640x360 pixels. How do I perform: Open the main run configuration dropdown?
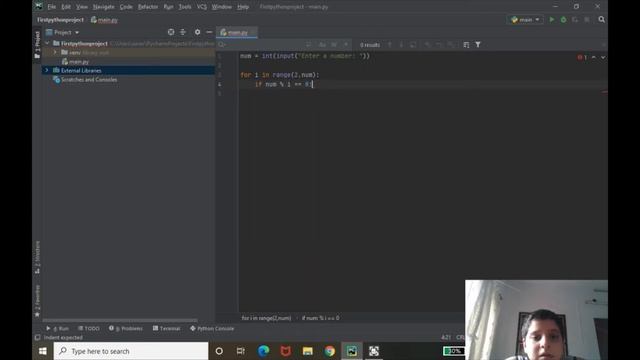click(525, 20)
